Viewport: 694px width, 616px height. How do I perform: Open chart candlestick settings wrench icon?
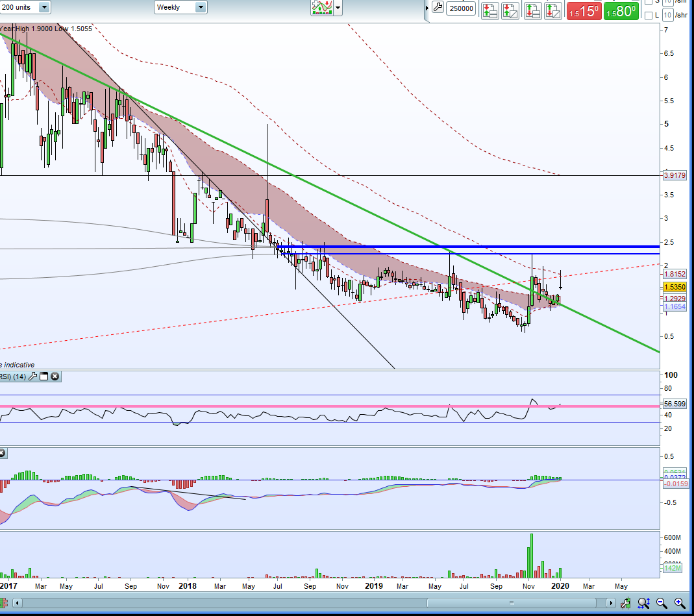625,603
